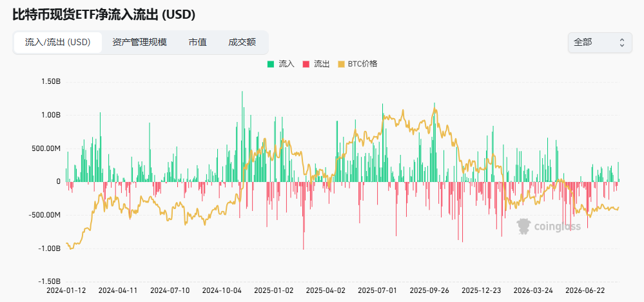The image size is (644, 302).
Task: Click the 2024-04-11 x-axis date
Action: pyautogui.click(x=118, y=290)
